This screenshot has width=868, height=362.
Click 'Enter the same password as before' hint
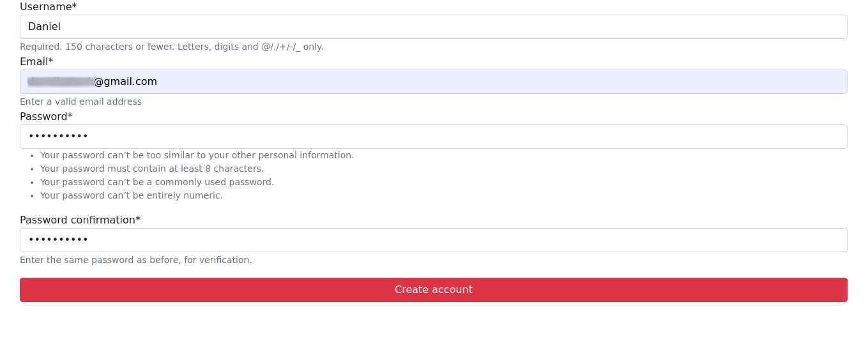click(x=135, y=260)
